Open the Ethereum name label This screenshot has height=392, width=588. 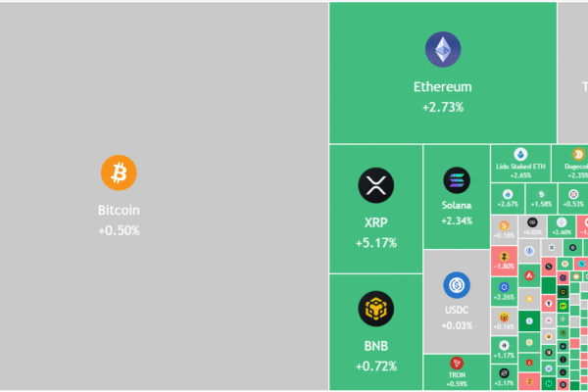[442, 87]
